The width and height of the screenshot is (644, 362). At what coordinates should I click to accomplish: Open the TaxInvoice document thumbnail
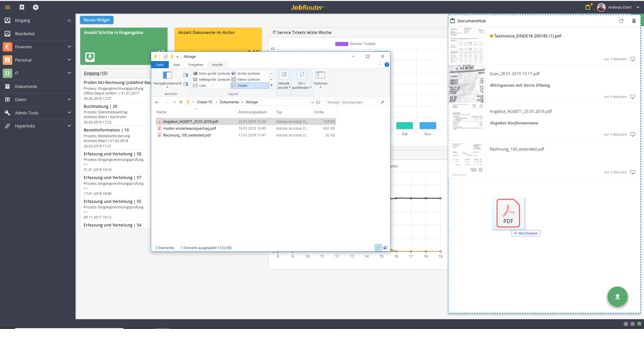467,46
